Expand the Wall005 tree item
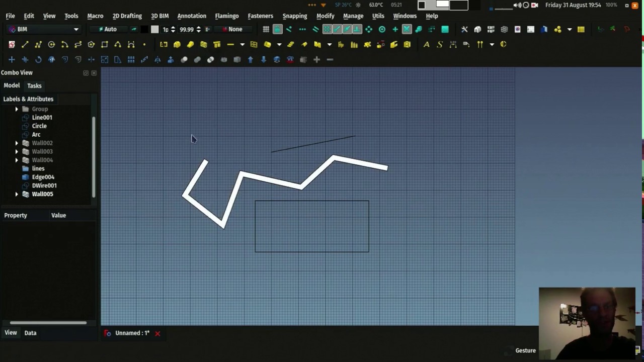Screen dimensions: 644x362 [x=17, y=194]
